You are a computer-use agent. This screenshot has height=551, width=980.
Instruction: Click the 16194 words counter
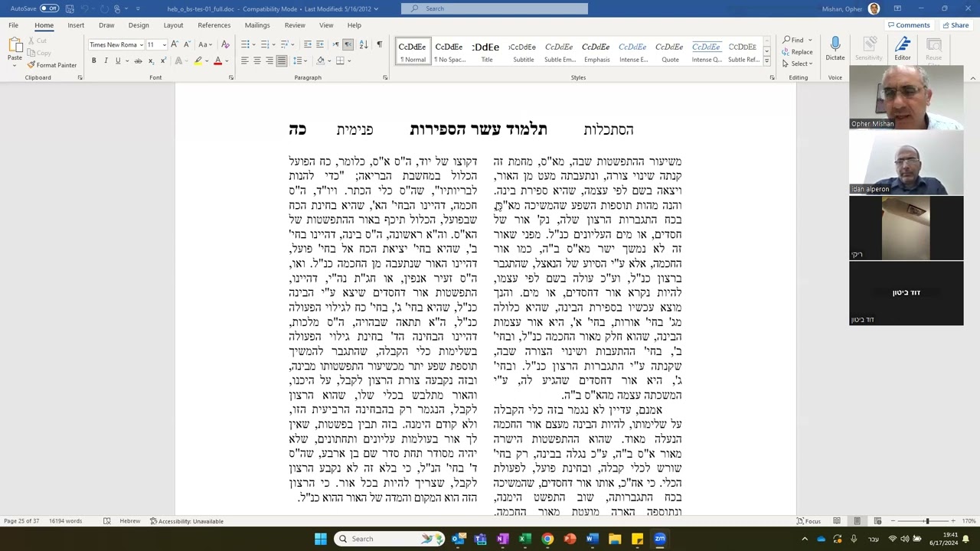[65, 521]
